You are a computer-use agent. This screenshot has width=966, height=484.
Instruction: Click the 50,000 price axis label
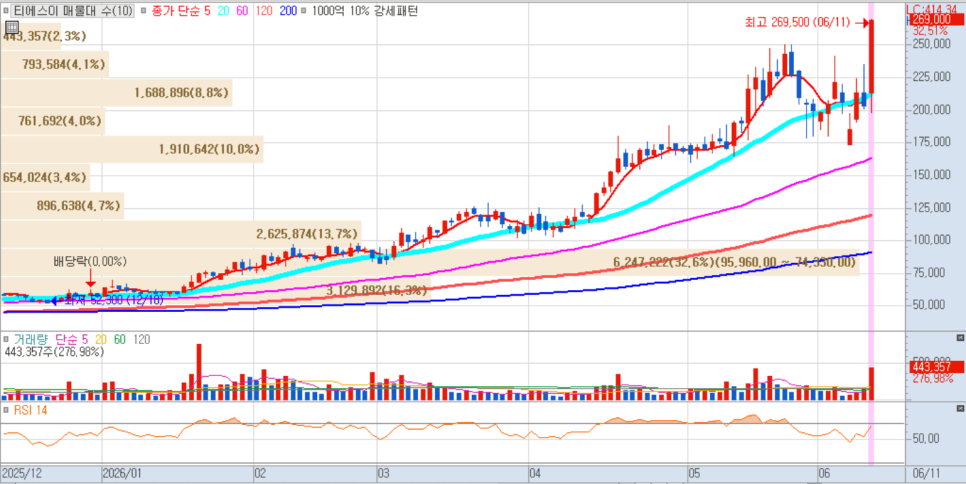point(932,305)
